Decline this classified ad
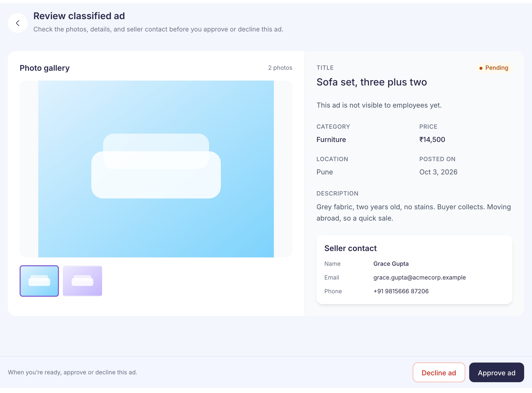This screenshot has width=532, height=393. 439,373
